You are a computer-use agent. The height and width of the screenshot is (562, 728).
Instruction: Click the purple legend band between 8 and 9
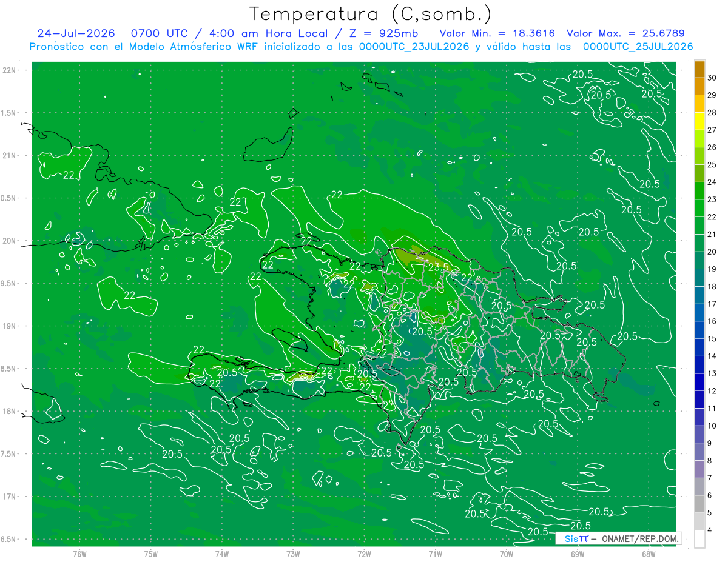coord(699,452)
